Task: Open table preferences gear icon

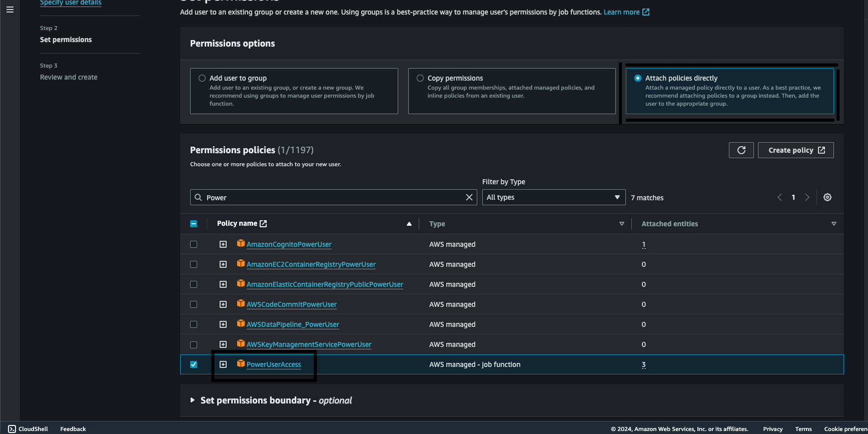Action: tap(827, 197)
